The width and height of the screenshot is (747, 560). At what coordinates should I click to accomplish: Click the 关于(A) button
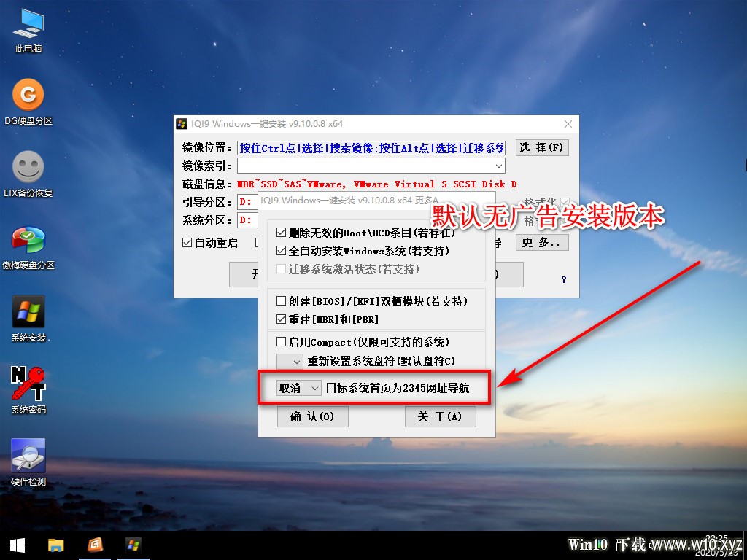pyautogui.click(x=440, y=416)
